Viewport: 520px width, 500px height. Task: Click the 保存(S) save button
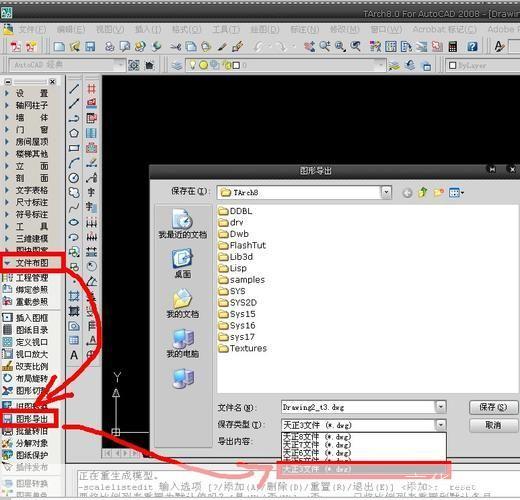point(493,407)
